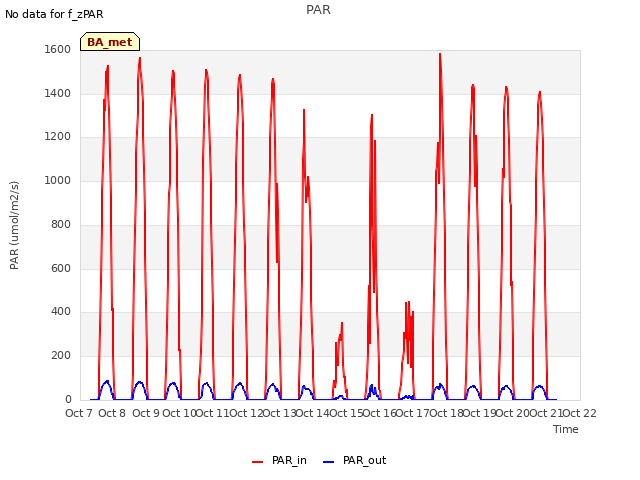
Task: Click the Oct 9 x-axis tick label
Action: 146,413
